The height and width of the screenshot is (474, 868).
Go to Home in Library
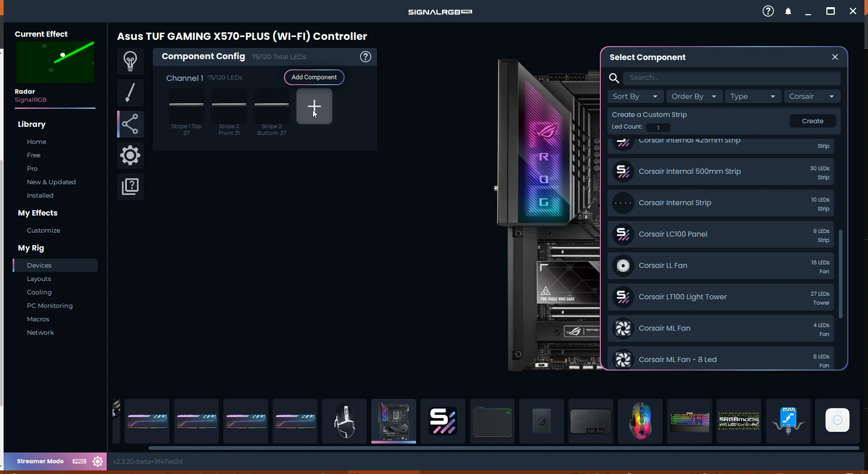[36, 142]
